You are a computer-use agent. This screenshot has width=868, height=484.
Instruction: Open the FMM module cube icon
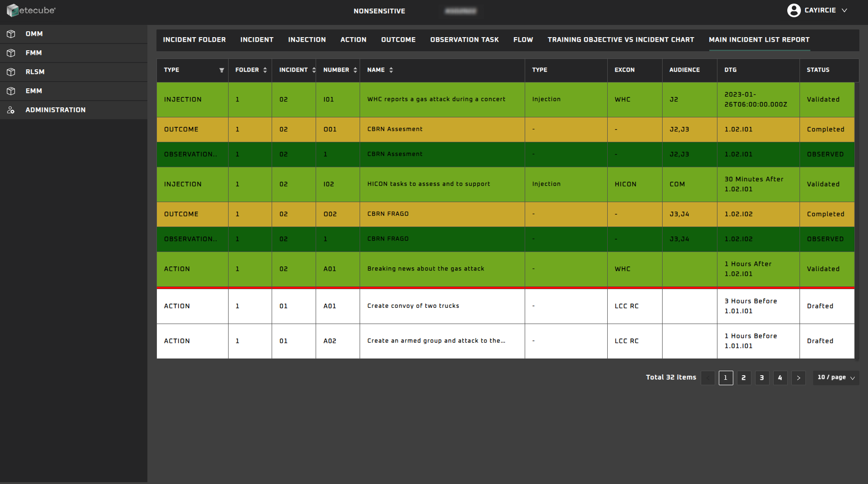point(11,53)
